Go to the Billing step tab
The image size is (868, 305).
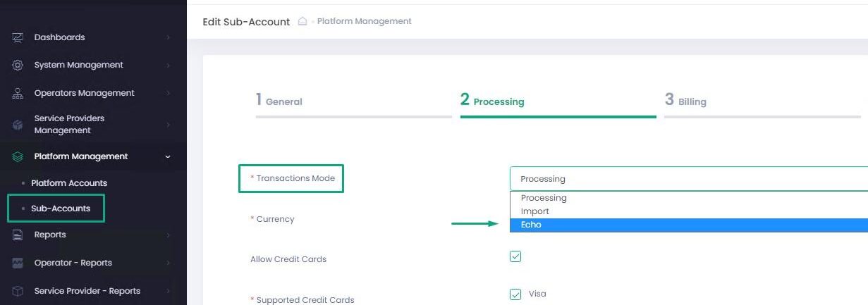(x=686, y=101)
